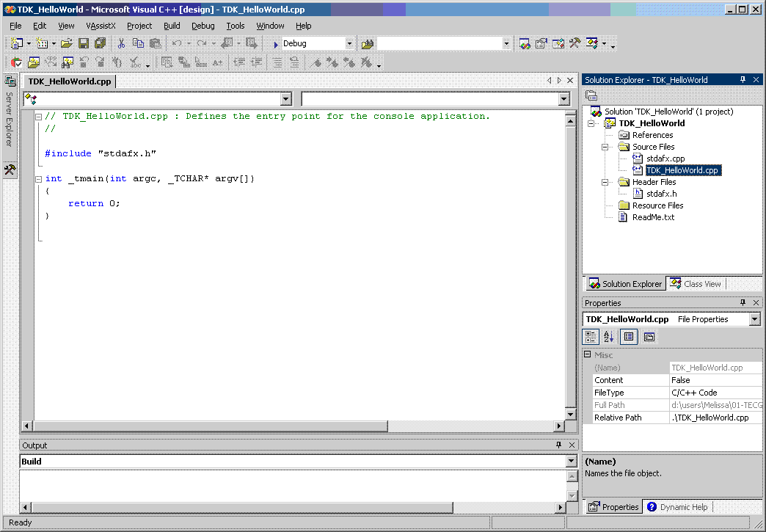The image size is (766, 532).
Task: Open the Properties Window toolbar icon
Action: [x=541, y=43]
